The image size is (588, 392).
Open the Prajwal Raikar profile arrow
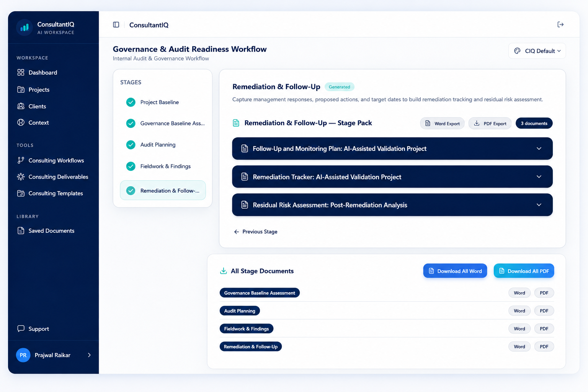pyautogui.click(x=89, y=355)
